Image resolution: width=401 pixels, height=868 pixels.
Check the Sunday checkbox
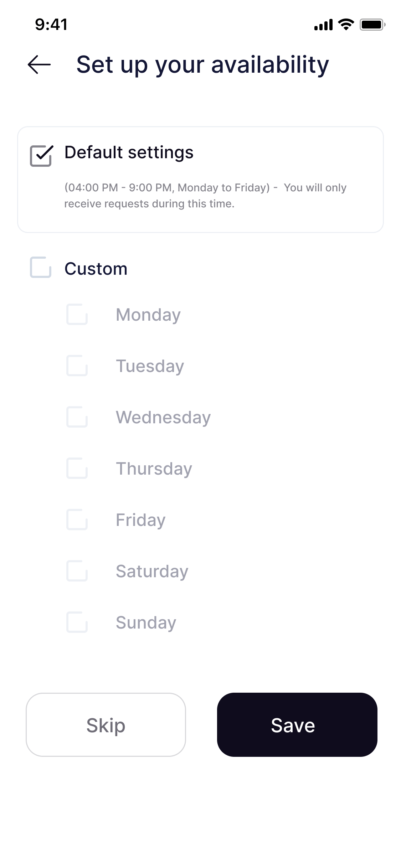click(x=77, y=622)
